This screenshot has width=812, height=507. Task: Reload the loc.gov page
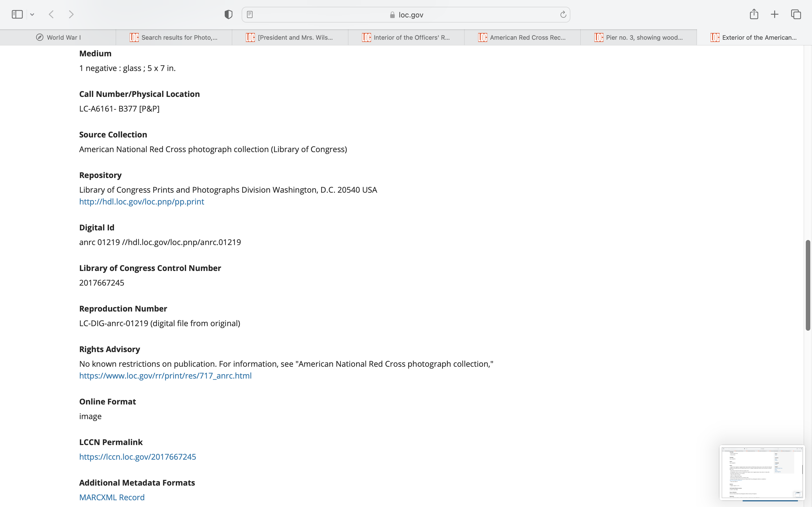tap(563, 14)
